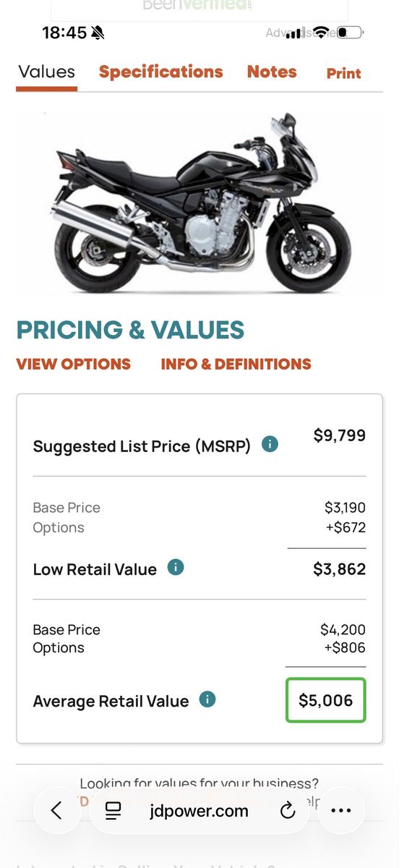This screenshot has width=399, height=868.
Task: Tap the motorcycle photo
Action: point(202,204)
